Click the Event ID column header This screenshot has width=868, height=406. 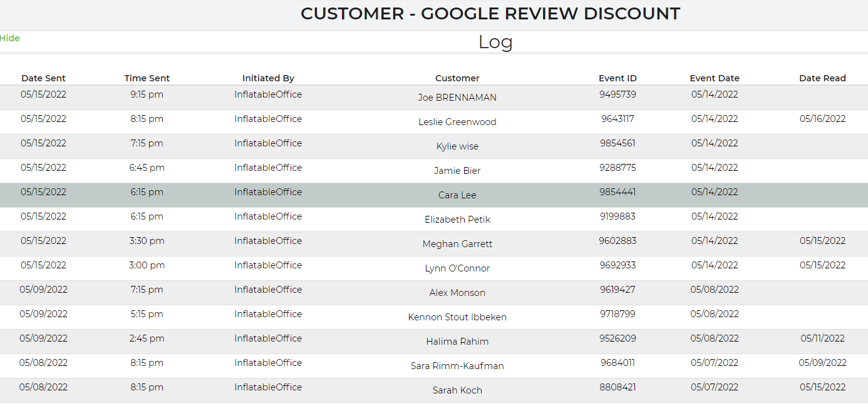coord(617,78)
